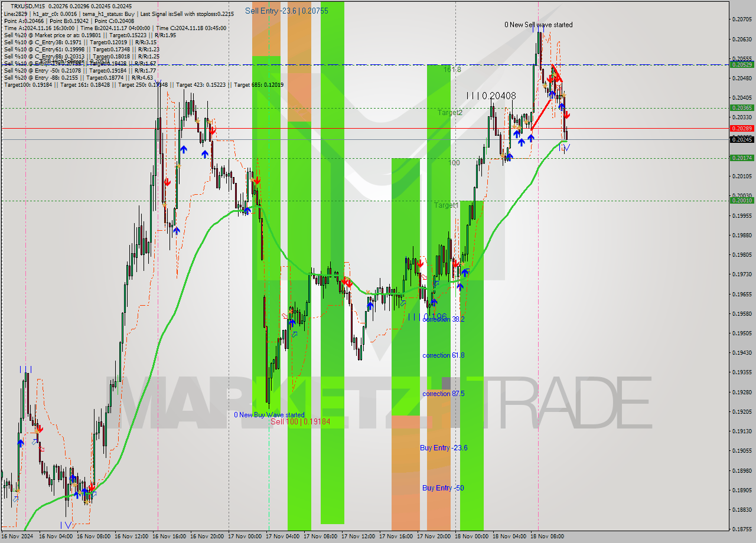
Task: Click the black 0.20245 current price tag
Action: click(742, 139)
